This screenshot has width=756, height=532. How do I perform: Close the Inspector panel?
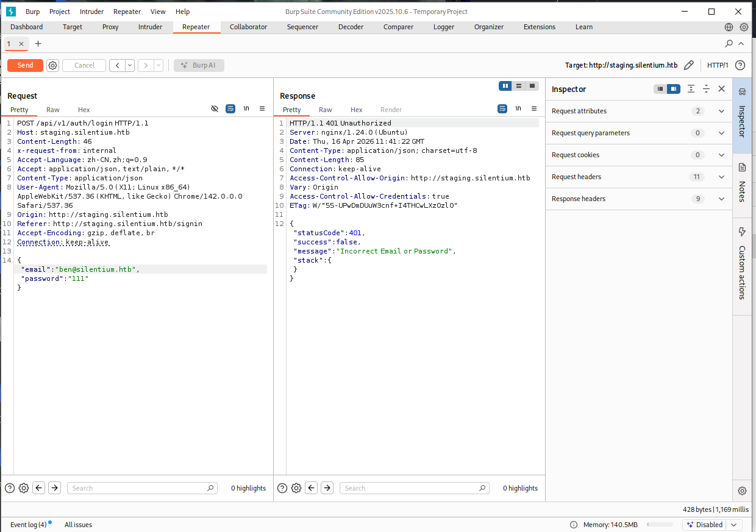pos(721,89)
